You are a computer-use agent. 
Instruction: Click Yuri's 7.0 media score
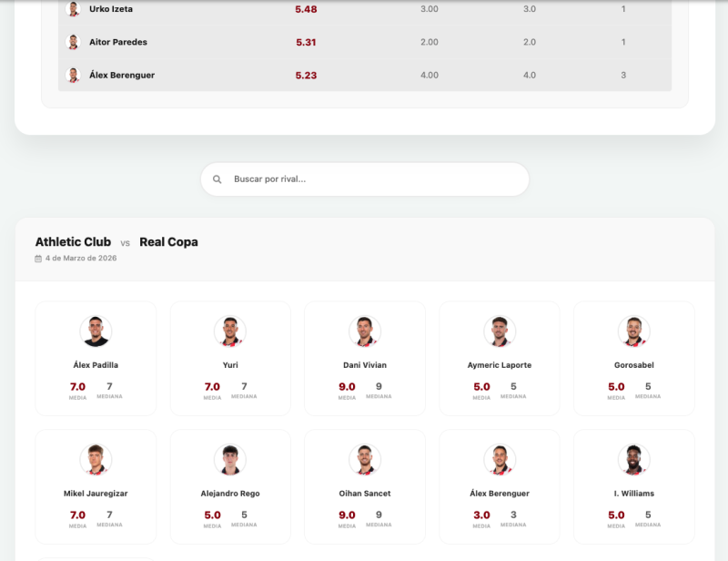tap(212, 387)
